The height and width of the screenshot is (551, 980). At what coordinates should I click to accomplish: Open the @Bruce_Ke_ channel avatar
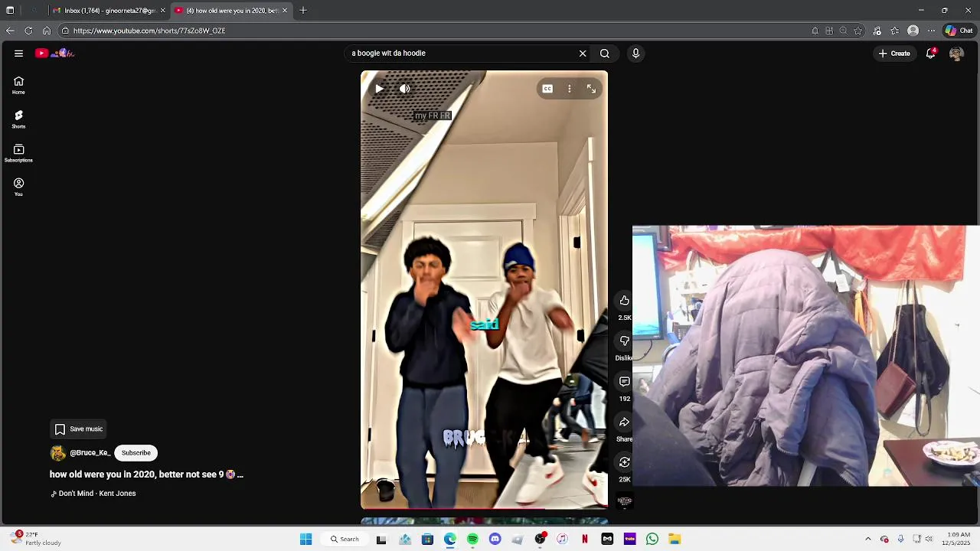58,453
